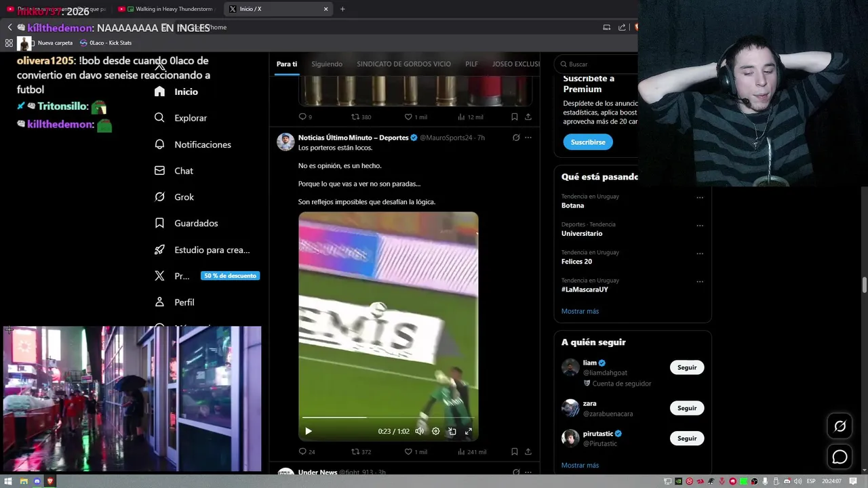Viewport: 868px width, 488px height.
Task: Open Grok explanation on MauroSports24 post
Action: tap(516, 138)
